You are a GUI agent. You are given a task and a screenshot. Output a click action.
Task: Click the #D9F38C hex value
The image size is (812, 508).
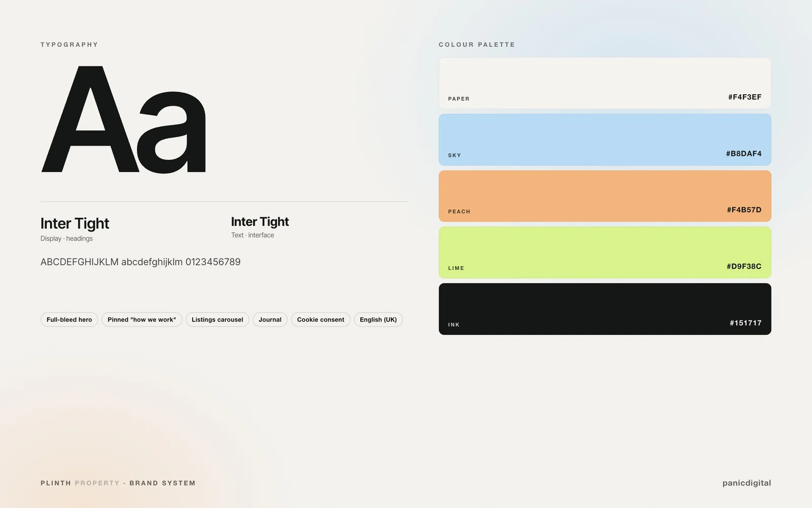(x=744, y=266)
